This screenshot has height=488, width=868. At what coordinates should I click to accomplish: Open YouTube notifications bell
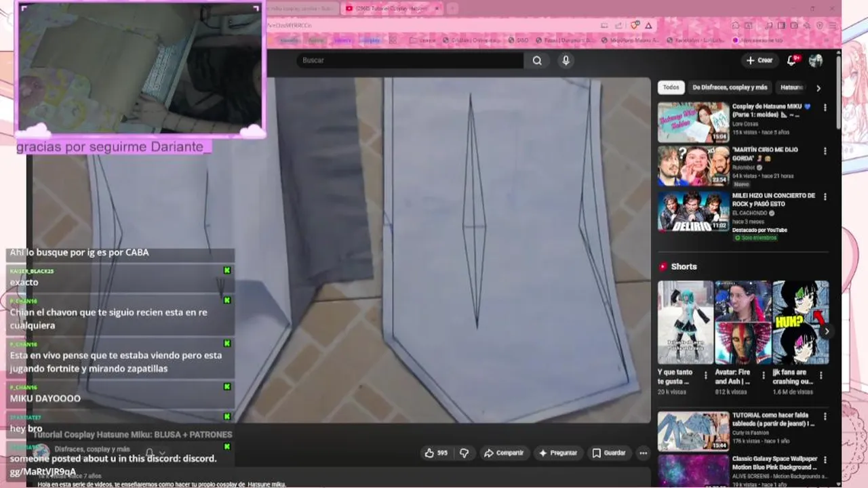coord(791,60)
